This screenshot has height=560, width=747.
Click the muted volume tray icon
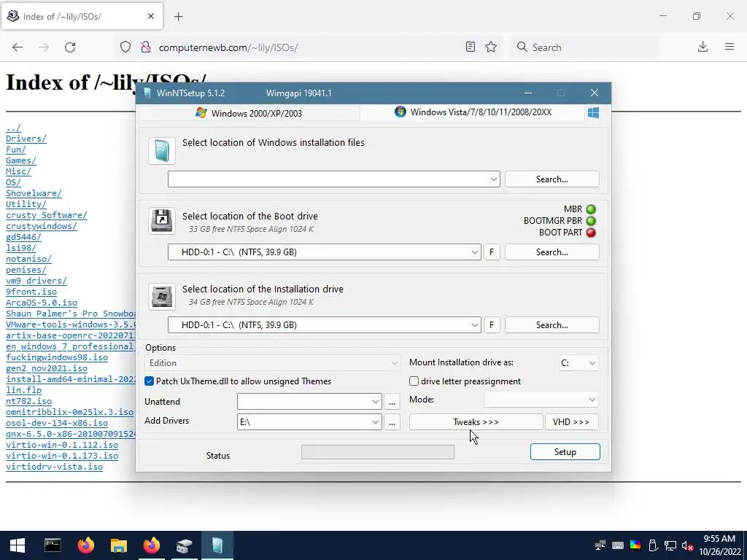pos(687,545)
